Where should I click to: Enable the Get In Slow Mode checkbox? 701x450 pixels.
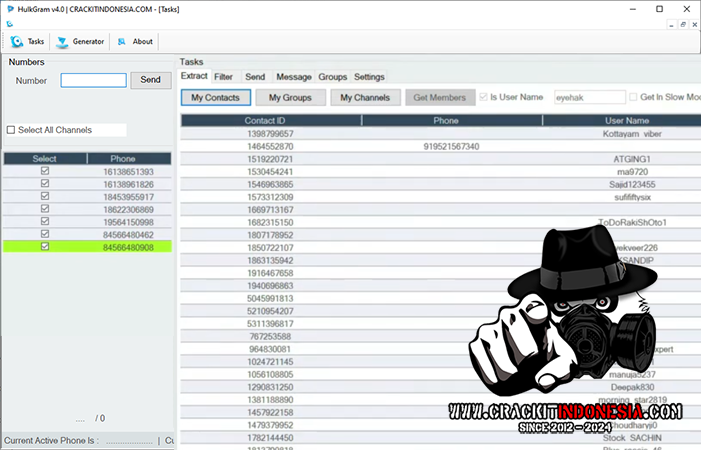point(633,97)
